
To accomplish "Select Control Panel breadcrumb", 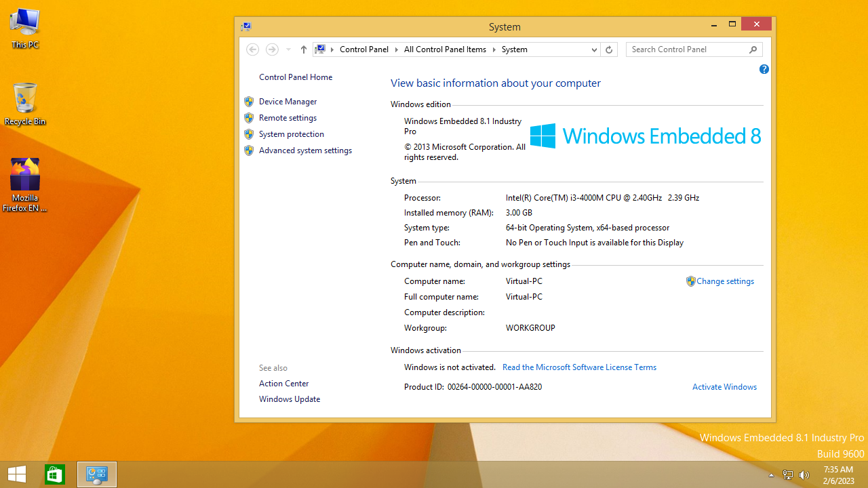I will pos(364,49).
